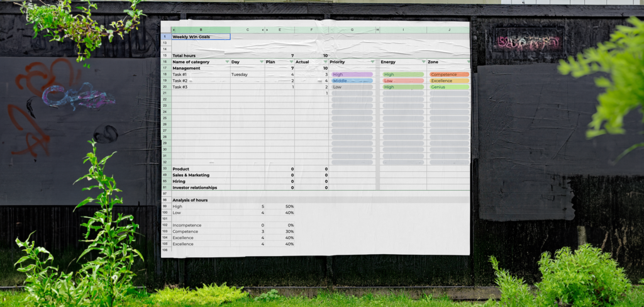Select row 16 header
This screenshot has width=644, height=307.
point(166,62)
